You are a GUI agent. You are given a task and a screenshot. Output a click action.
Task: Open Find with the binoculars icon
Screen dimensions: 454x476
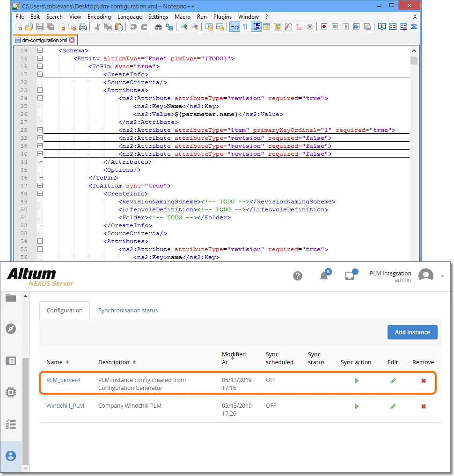pyautogui.click(x=158, y=27)
